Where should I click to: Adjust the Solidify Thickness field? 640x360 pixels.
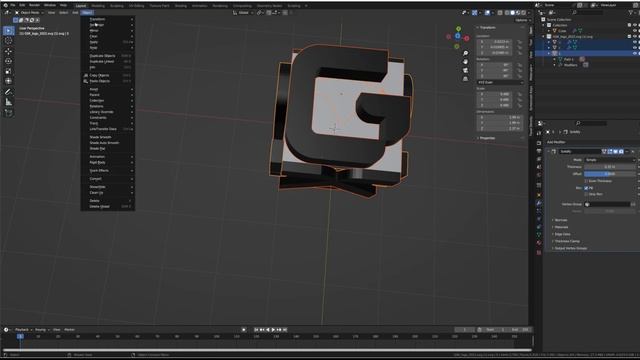[610, 167]
